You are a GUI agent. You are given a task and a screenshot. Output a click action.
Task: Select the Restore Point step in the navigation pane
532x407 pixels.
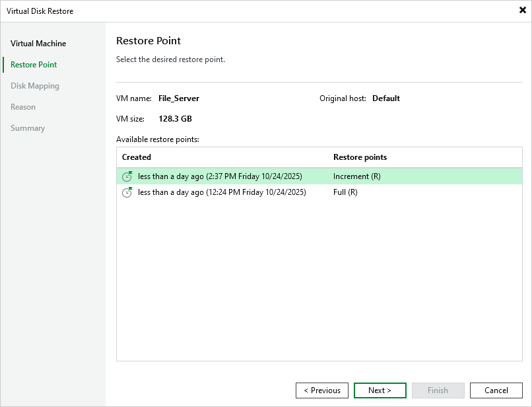click(x=32, y=65)
